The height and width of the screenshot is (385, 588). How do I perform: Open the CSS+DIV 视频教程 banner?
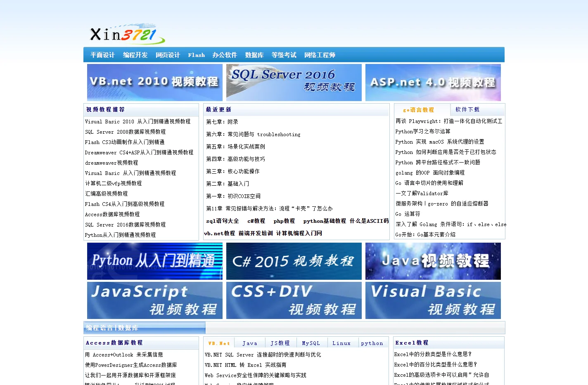[x=294, y=300]
